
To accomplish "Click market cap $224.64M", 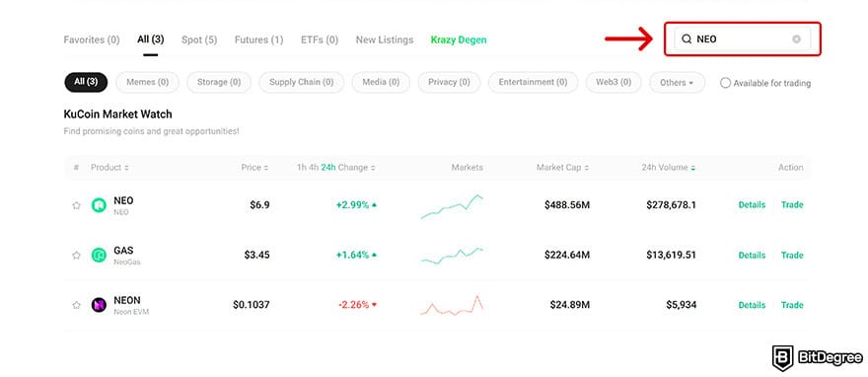I will point(567,256).
